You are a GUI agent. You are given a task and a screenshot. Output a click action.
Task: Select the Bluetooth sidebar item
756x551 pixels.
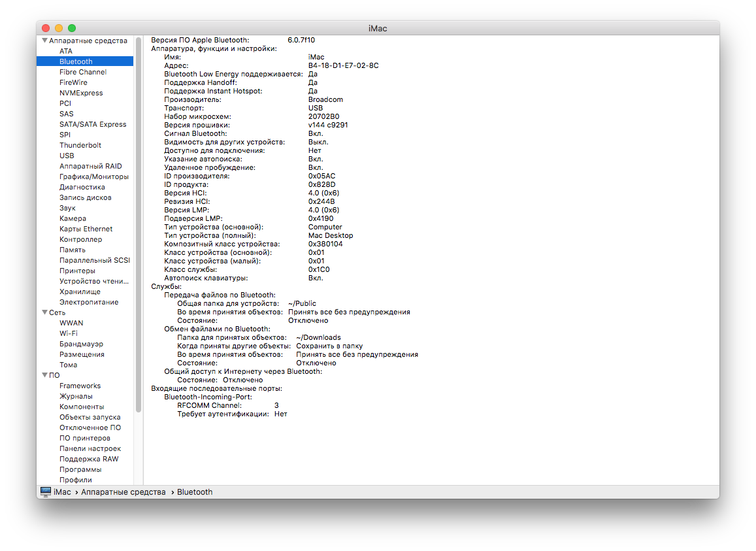[85, 61]
